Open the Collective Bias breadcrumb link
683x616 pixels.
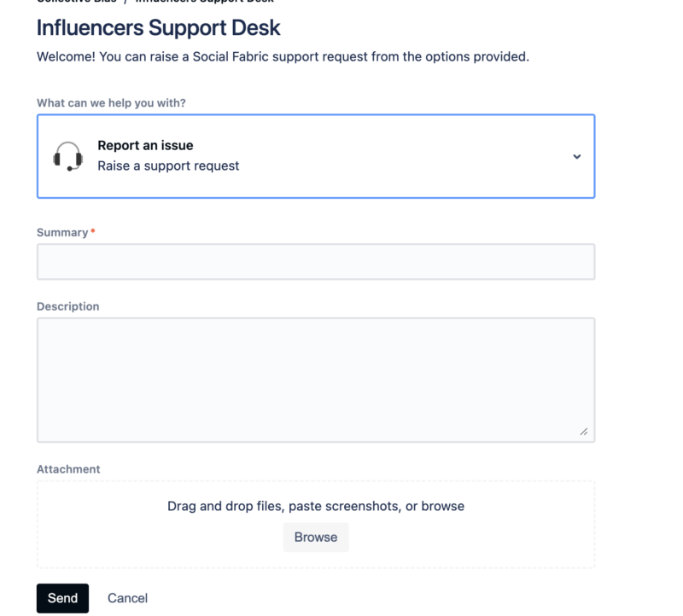tap(77, 2)
